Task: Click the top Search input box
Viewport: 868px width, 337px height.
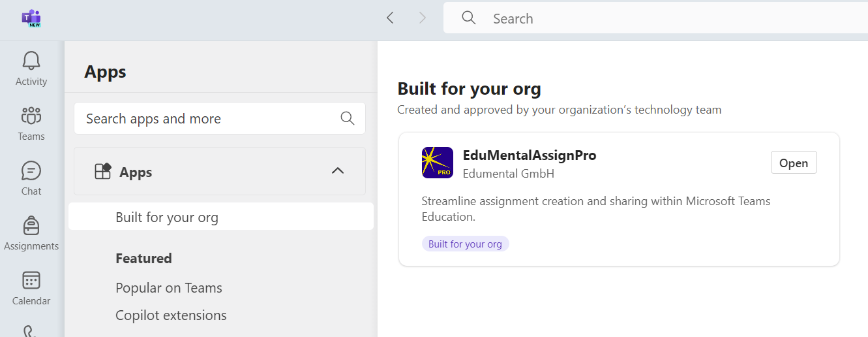Action: (652, 18)
